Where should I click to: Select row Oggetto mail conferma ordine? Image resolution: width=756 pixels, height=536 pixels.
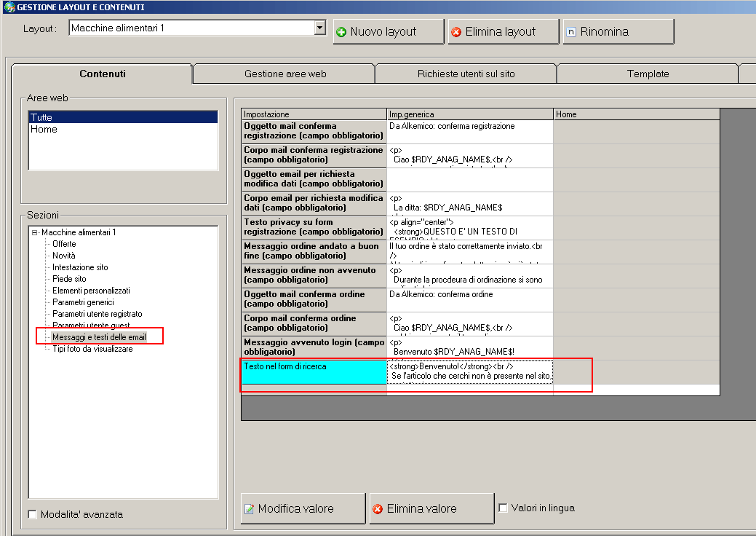click(314, 299)
